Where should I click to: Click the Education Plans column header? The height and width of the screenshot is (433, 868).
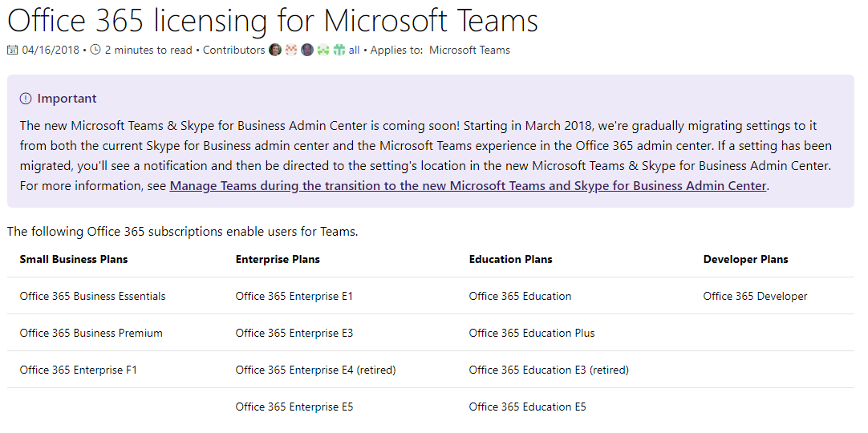(510, 259)
